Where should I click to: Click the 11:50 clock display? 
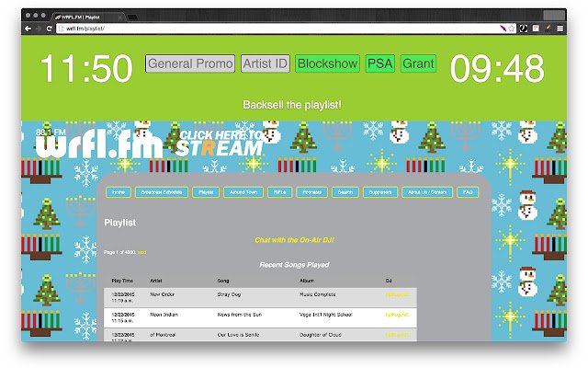[x=86, y=68]
